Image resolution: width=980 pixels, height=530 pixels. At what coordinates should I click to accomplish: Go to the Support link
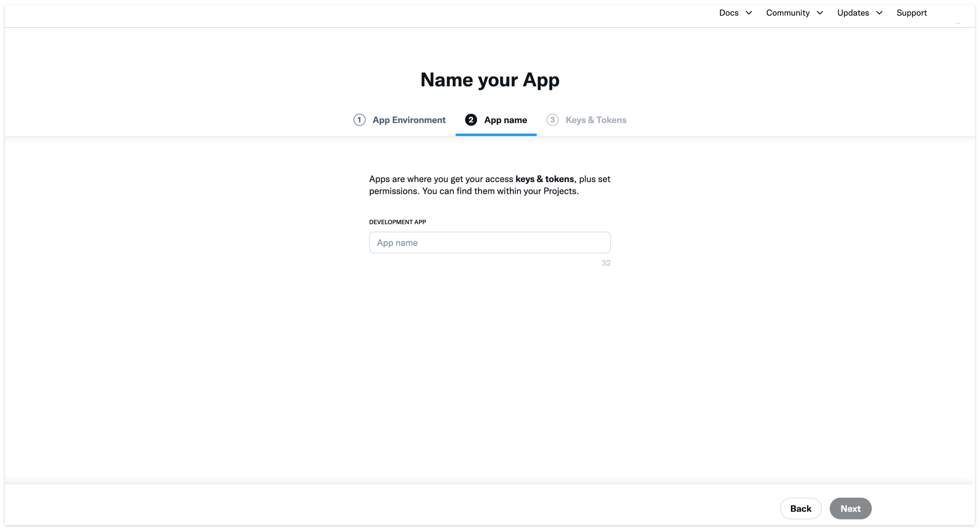coord(911,13)
